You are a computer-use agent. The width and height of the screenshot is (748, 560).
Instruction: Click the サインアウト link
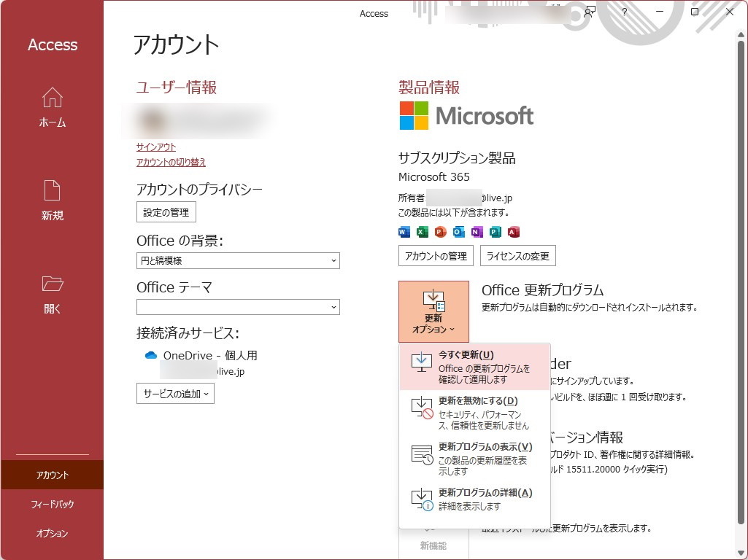(x=155, y=147)
